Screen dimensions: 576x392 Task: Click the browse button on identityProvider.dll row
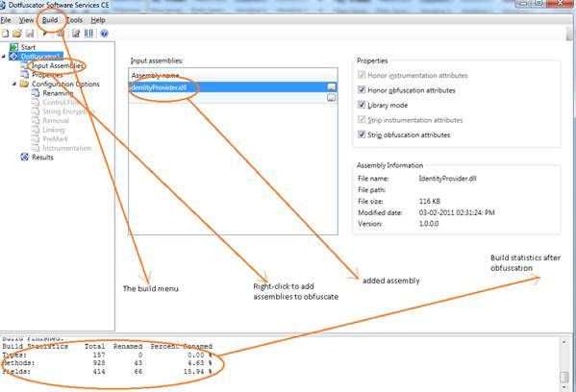point(332,87)
